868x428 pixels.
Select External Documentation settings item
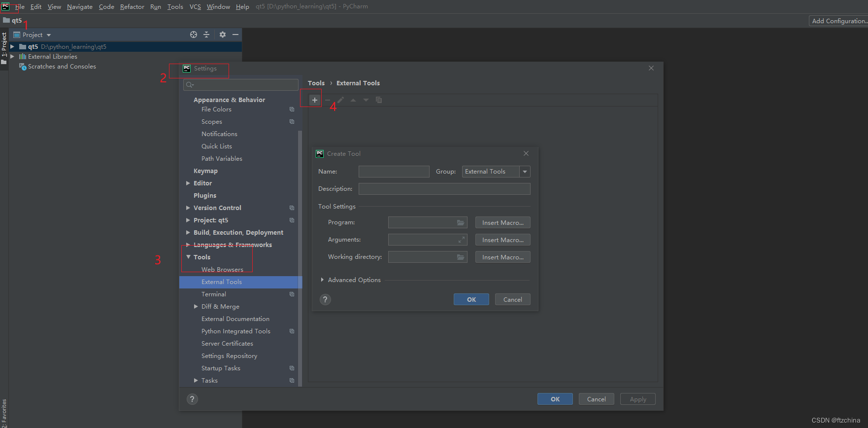pyautogui.click(x=235, y=319)
